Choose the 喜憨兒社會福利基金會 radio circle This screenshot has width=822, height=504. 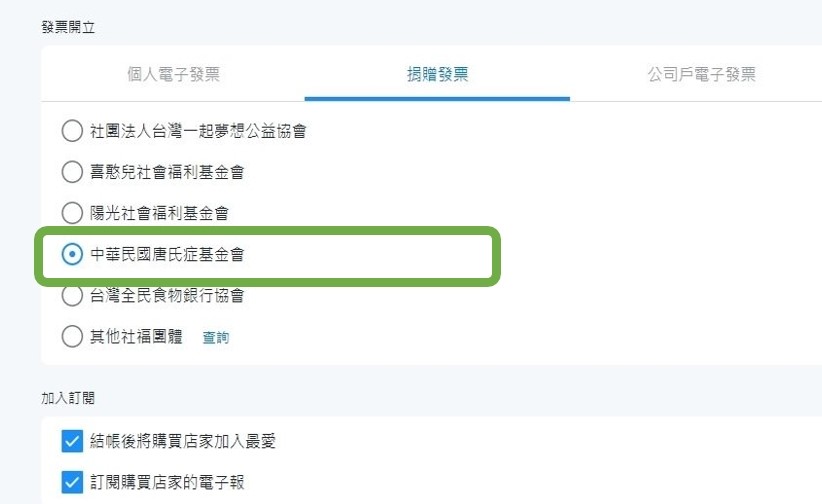[72, 172]
